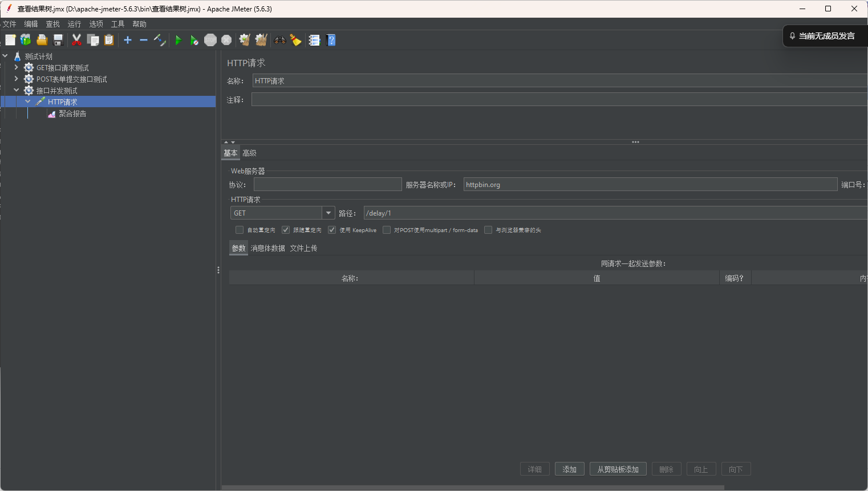The width and height of the screenshot is (868, 491).
Task: Click Reset Search yellow broom icon
Action: [295, 40]
